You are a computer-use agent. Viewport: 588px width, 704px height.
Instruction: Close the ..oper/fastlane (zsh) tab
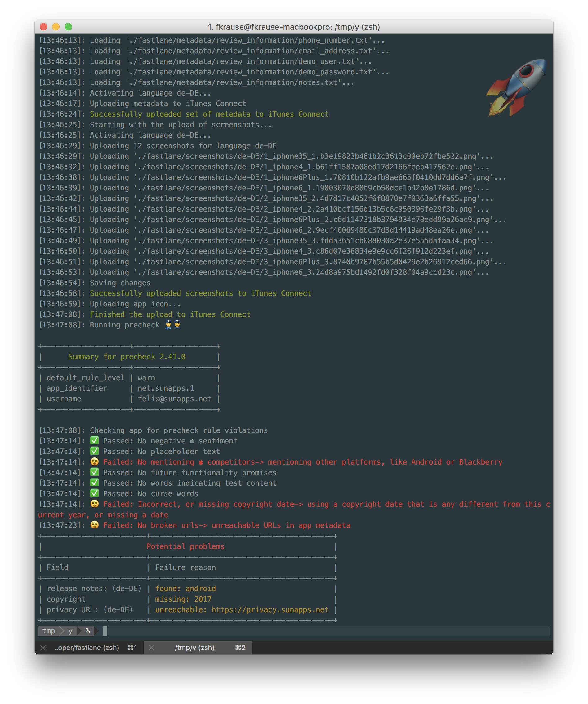point(43,647)
